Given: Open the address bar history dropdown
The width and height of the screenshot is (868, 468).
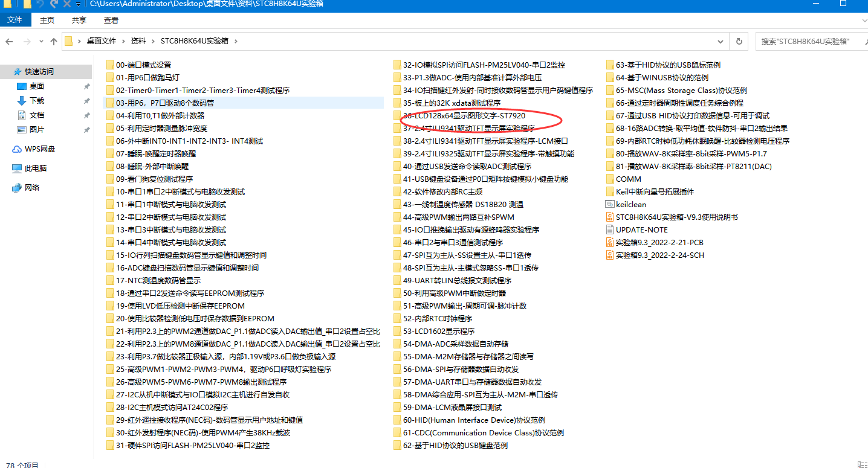Looking at the screenshot, I should click(721, 41).
